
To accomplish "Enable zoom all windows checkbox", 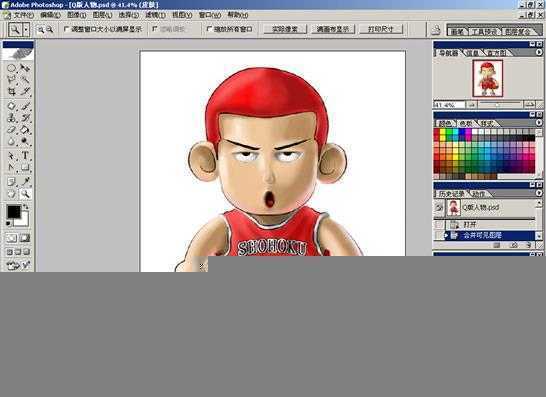I will [x=209, y=29].
